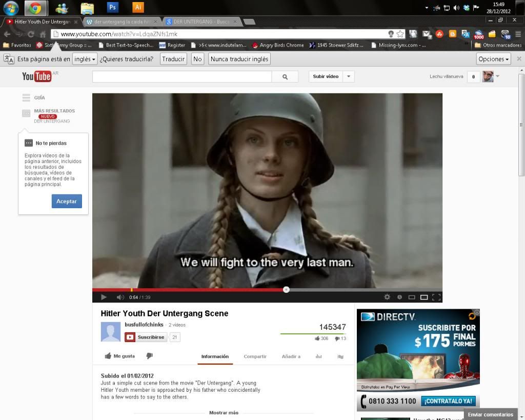Click the flag report icon

click(340, 357)
